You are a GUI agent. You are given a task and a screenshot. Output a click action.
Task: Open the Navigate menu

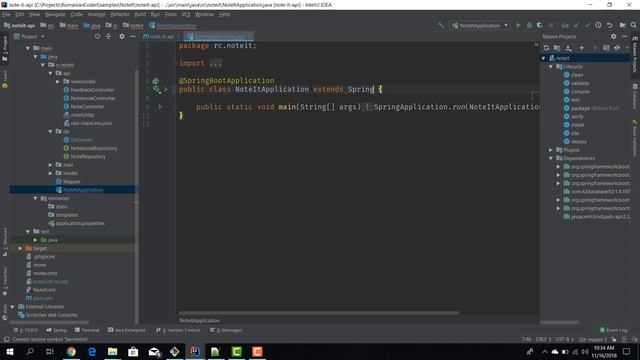[55, 14]
